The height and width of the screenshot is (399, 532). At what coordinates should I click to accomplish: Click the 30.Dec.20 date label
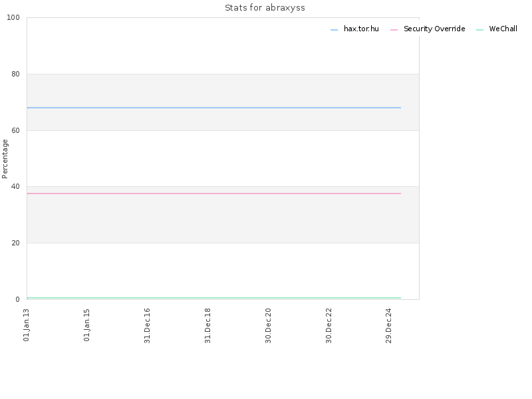268,326
